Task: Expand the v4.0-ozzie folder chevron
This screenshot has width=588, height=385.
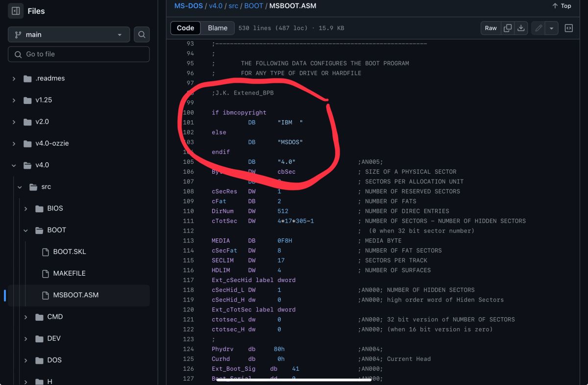Action: click(14, 143)
